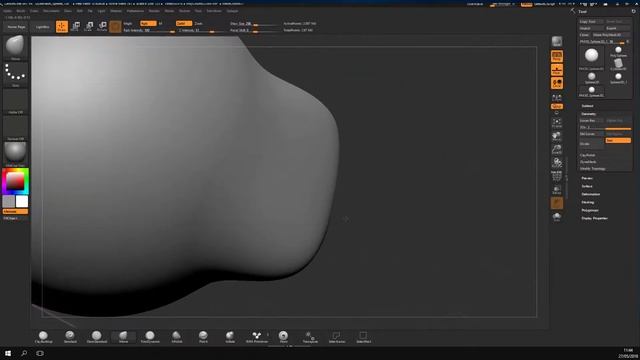
Task: Toggle XYZ rotation mode
Action: [x=557, y=106]
